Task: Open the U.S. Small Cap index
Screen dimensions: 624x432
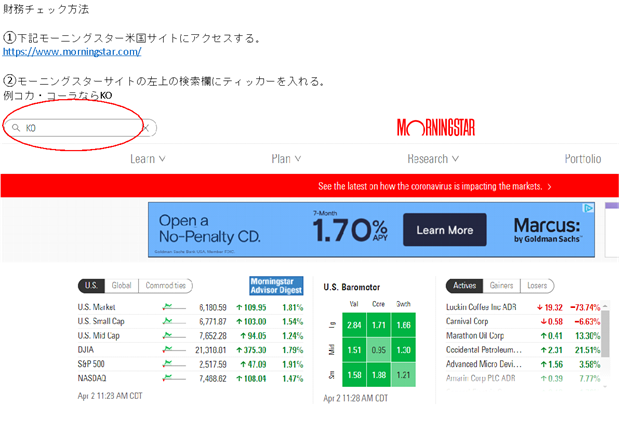Action: [x=101, y=321]
